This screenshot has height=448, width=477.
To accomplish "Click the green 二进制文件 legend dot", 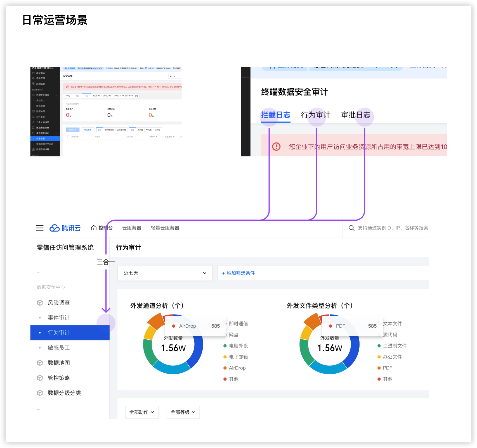I will [379, 346].
